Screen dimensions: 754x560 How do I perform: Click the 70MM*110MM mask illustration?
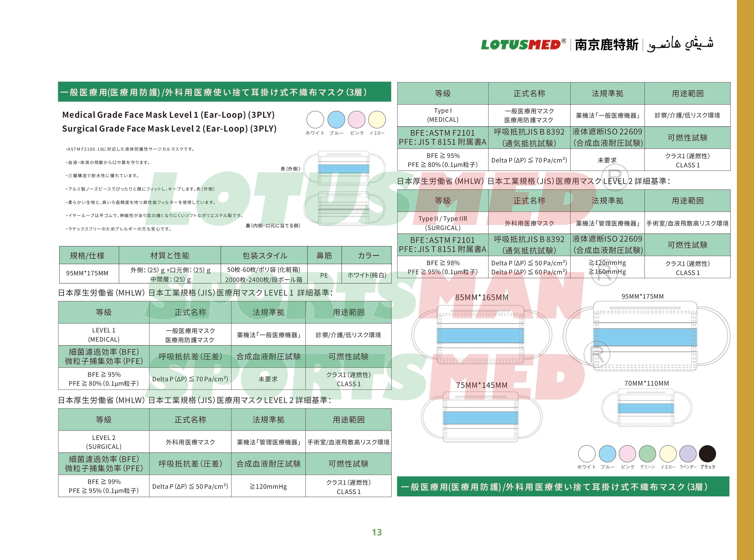point(646,408)
